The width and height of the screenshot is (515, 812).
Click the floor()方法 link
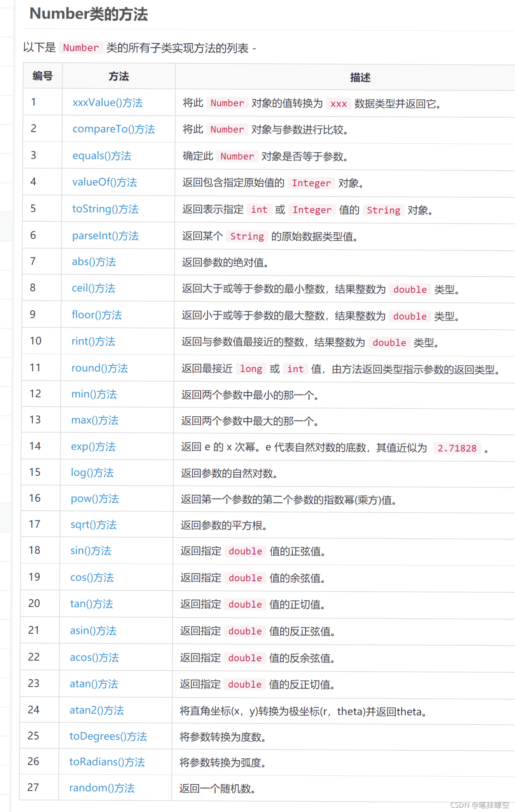pyautogui.click(x=96, y=315)
